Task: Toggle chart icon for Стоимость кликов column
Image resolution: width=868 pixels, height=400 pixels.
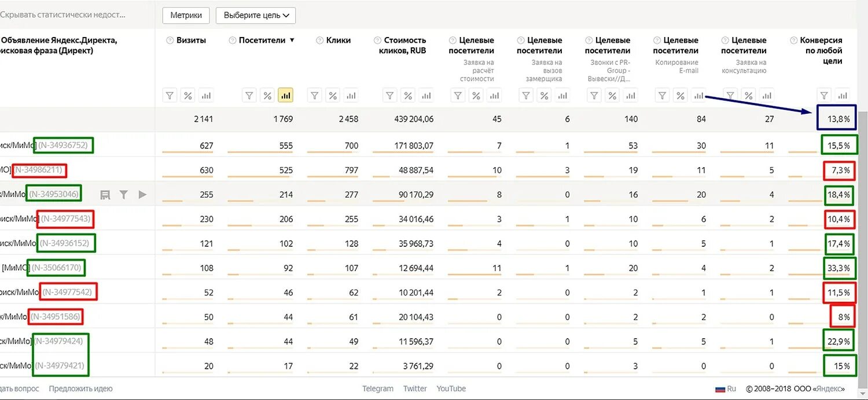Action: pyautogui.click(x=426, y=95)
